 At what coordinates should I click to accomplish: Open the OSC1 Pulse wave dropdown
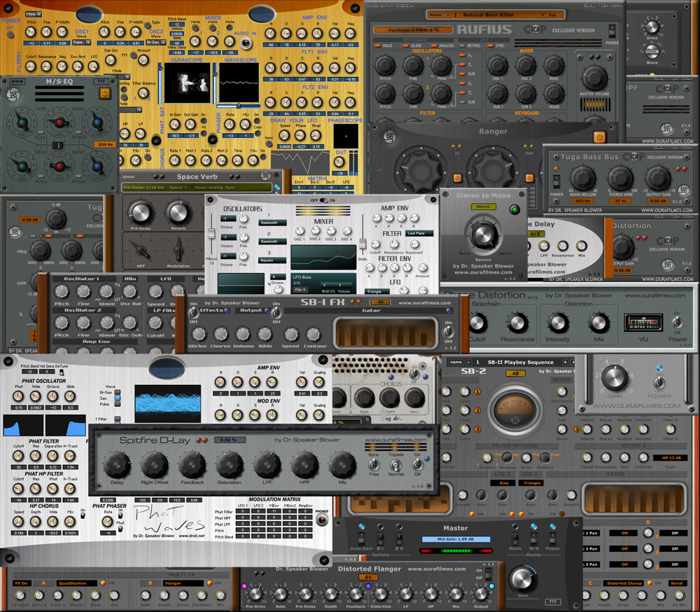tap(81, 43)
